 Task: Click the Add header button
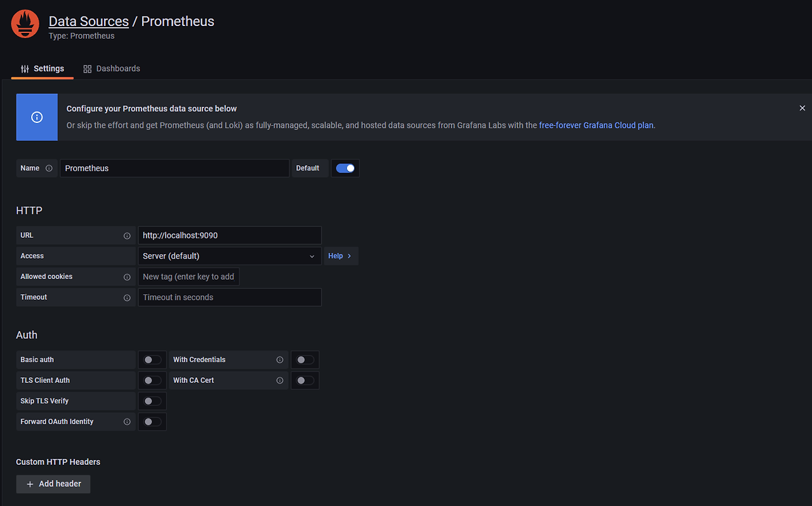click(x=53, y=484)
